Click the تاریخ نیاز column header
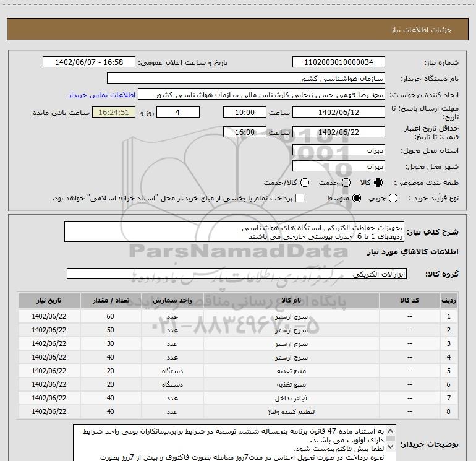The width and height of the screenshot is (476, 461). (49, 300)
